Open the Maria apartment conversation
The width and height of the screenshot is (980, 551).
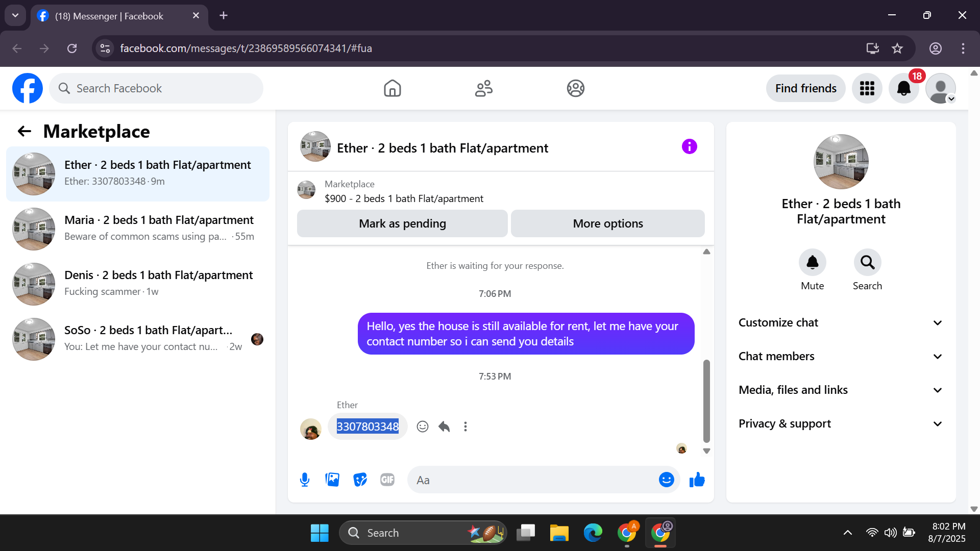pos(138,229)
